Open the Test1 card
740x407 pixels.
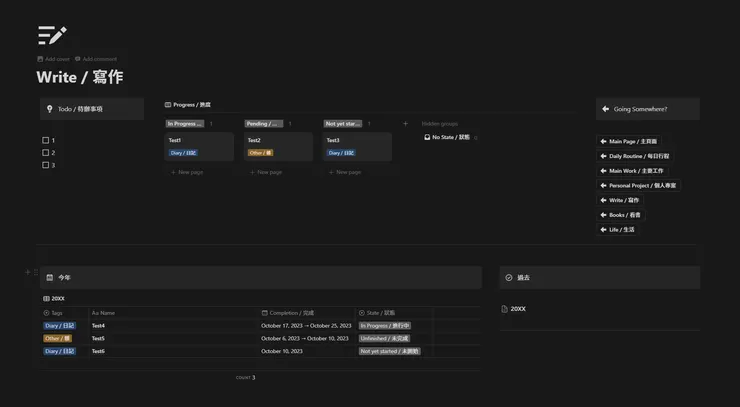pos(199,146)
